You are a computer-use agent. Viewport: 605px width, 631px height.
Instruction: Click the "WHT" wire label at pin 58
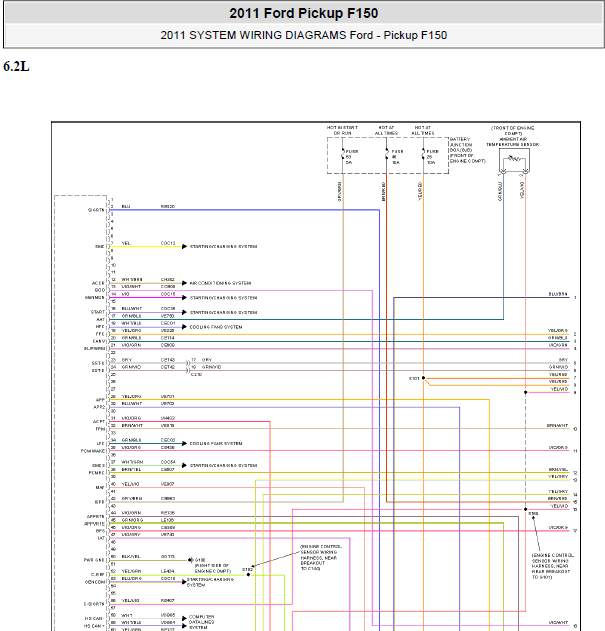pyautogui.click(x=127, y=615)
